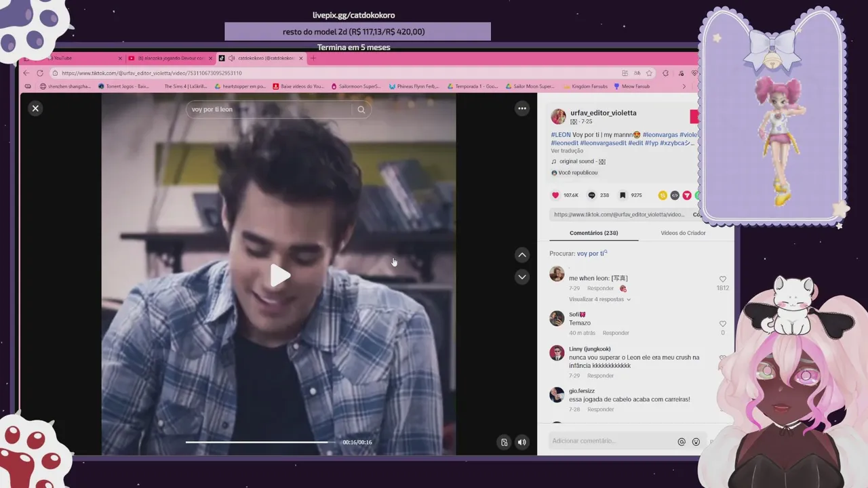Mute the video volume icon
Viewport: 868px width, 488px height.
(521, 442)
